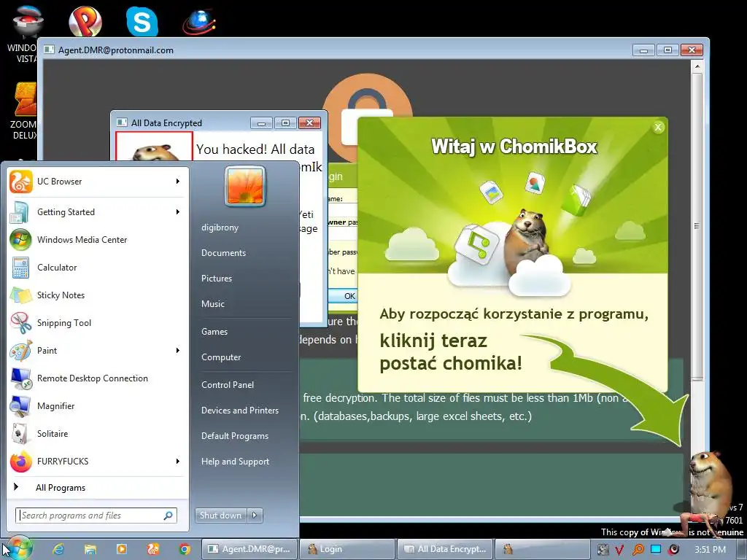Screen dimensions: 747x560
Task: Click the Shut down button
Action: [x=220, y=516]
